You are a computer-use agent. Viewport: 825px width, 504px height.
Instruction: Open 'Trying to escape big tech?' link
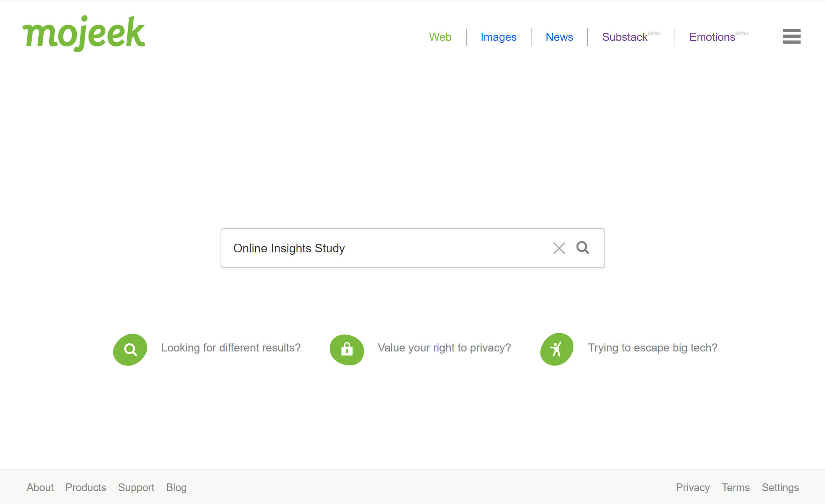click(653, 348)
